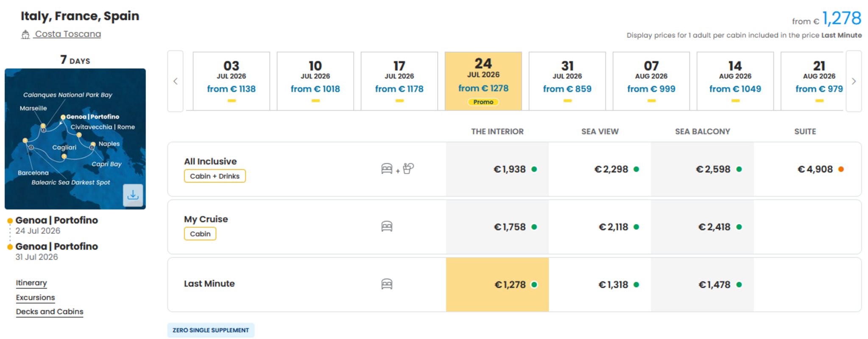Image resolution: width=868 pixels, height=339 pixels.
Task: Select the 07 Aug 2026 departure tab
Action: (651, 81)
